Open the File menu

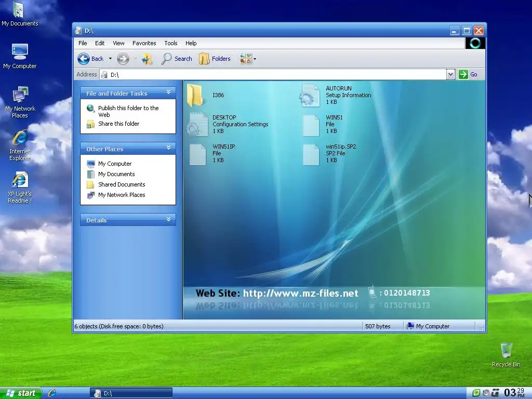click(x=83, y=43)
